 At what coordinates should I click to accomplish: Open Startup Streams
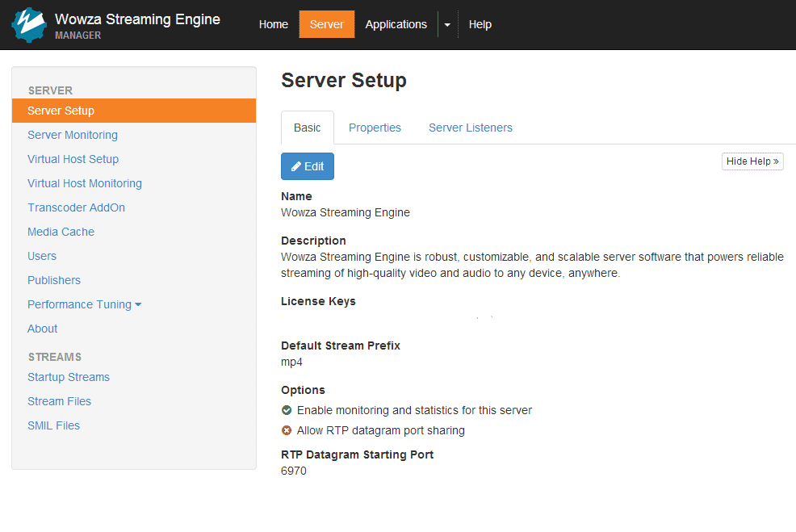pos(69,377)
